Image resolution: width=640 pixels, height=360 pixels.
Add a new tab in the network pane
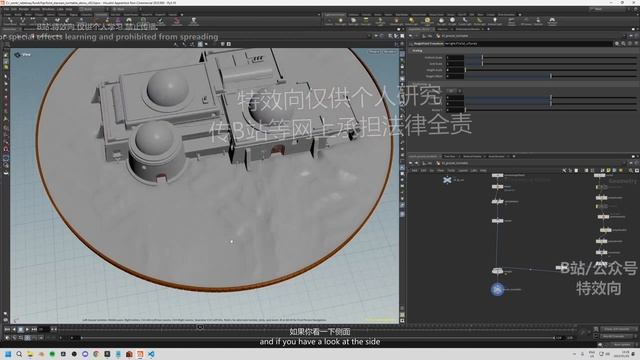click(x=513, y=156)
